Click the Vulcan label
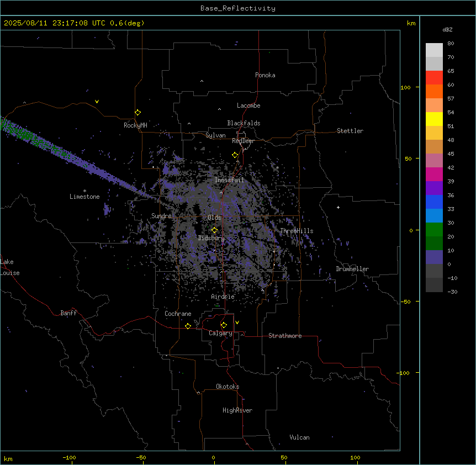Image resolution: width=476 pixels, height=465 pixels. [x=299, y=437]
